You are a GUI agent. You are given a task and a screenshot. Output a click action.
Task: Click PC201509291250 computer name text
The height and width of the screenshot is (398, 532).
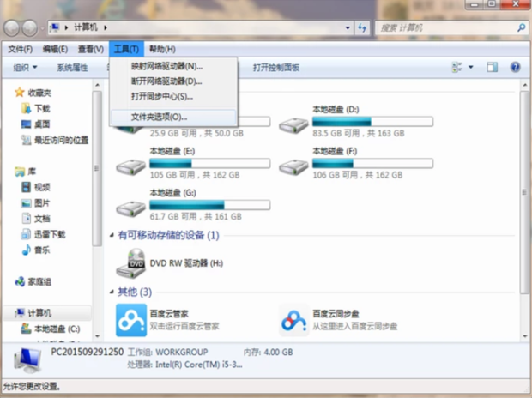click(88, 352)
